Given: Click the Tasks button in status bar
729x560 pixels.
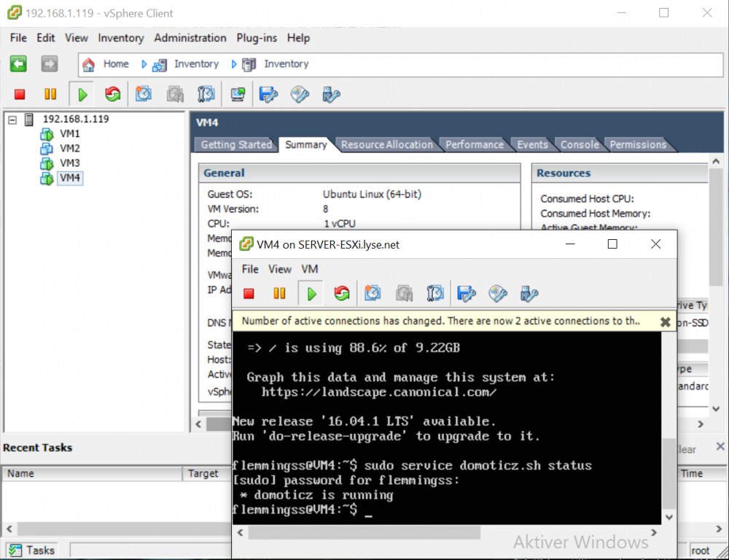Looking at the screenshot, I should [32, 551].
